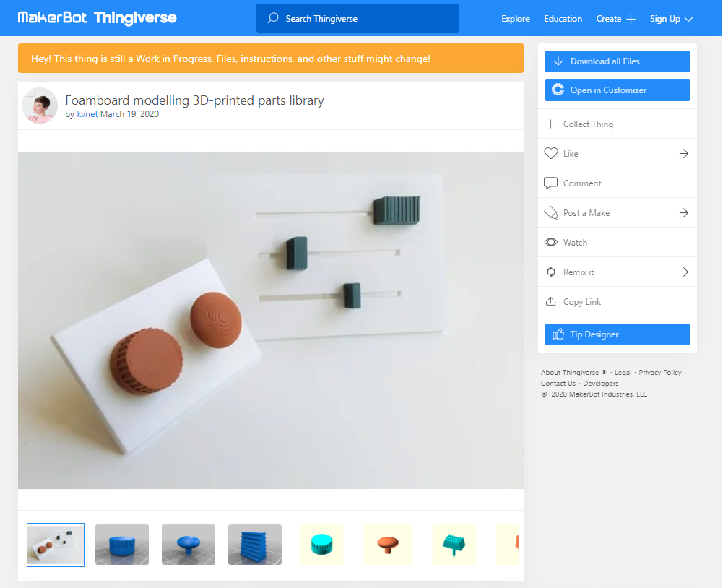This screenshot has height=588, width=723.
Task: Expand the Sign Up chevron
Action: coord(689,19)
